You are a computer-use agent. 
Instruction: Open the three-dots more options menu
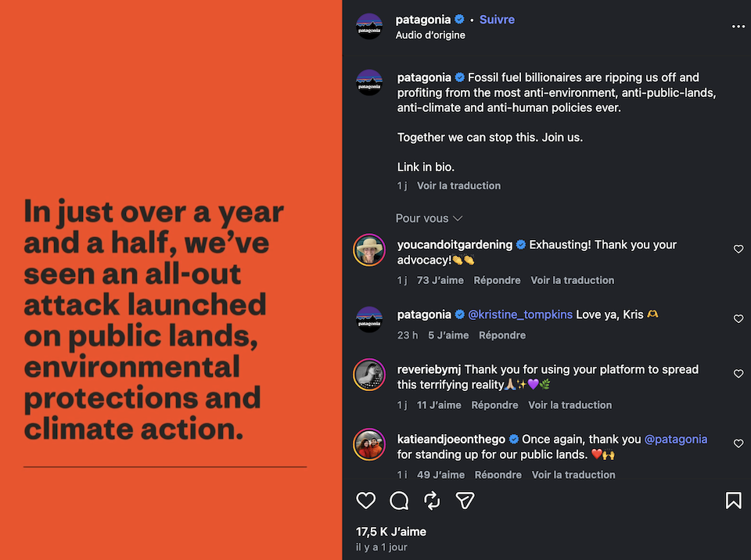click(738, 27)
